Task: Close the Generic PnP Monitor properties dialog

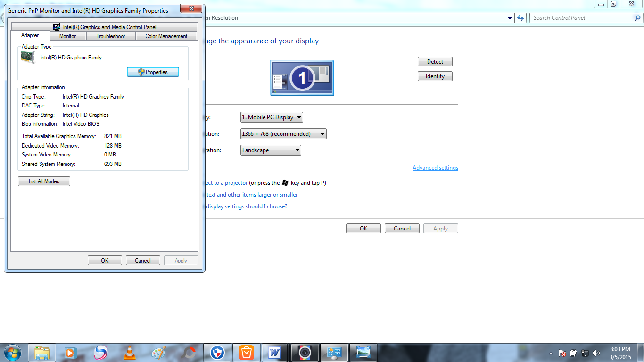Action: [191, 9]
